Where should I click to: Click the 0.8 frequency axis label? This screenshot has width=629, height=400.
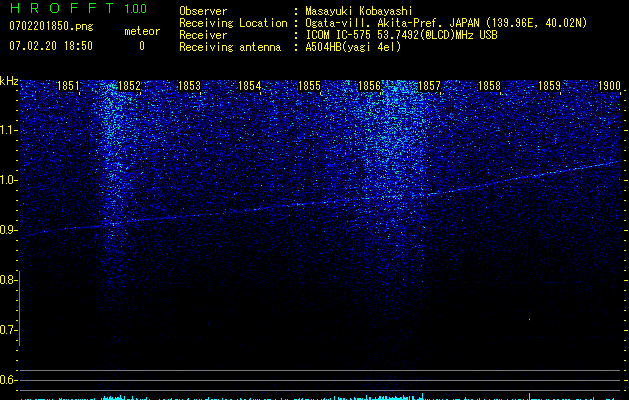pyautogui.click(x=7, y=280)
